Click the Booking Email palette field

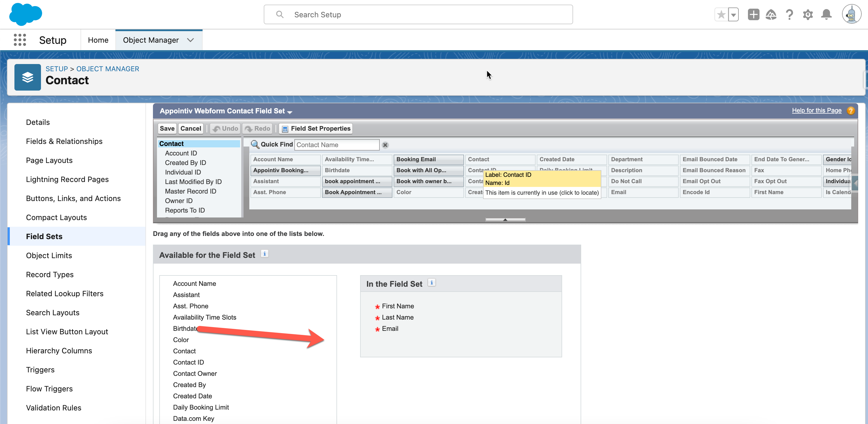coord(428,159)
